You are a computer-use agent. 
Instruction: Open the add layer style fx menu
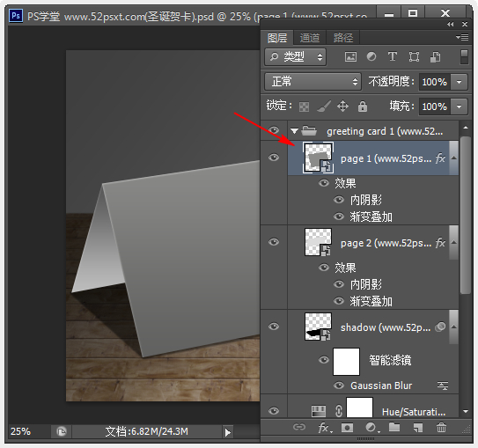tap(324, 428)
